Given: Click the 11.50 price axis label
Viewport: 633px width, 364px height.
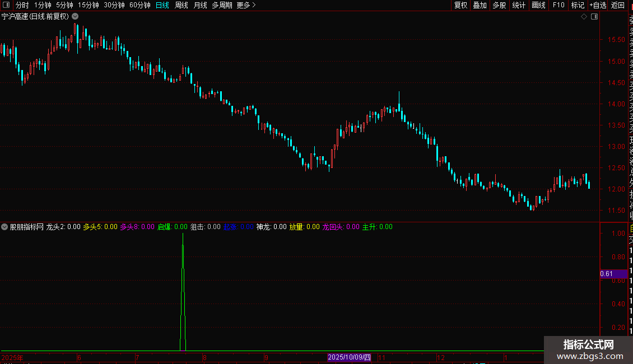Looking at the screenshot, I should (616, 211).
